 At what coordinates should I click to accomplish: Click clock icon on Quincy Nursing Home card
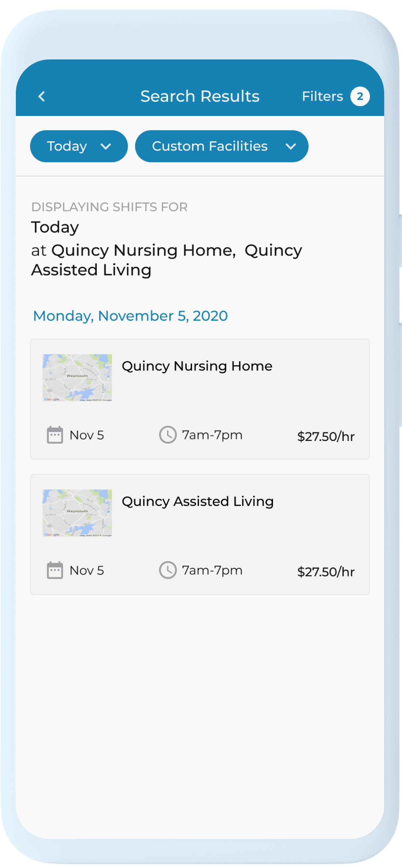tap(168, 435)
